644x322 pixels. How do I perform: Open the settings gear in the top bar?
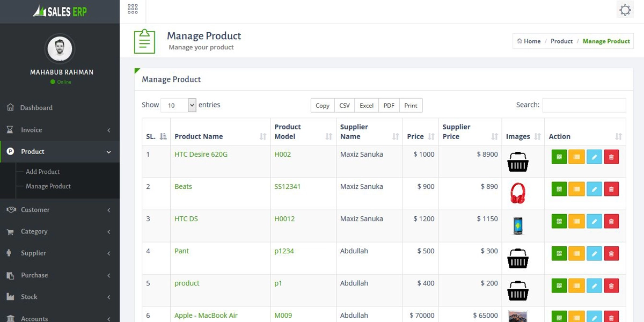tap(625, 10)
